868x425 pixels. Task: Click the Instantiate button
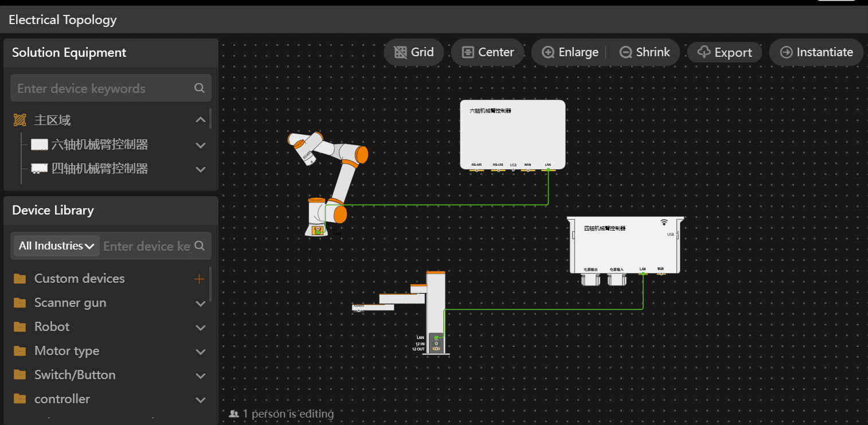[x=816, y=52]
